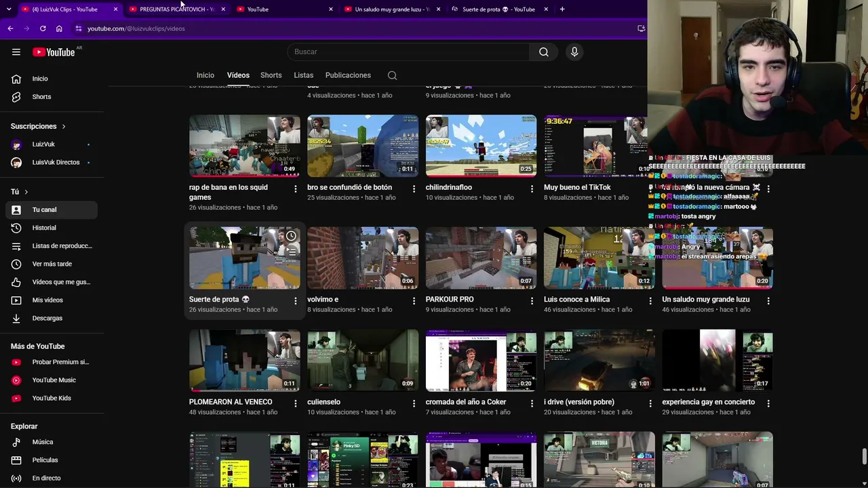Open Historial in the sidebar
Image resolution: width=868 pixels, height=488 pixels.
tap(52, 228)
